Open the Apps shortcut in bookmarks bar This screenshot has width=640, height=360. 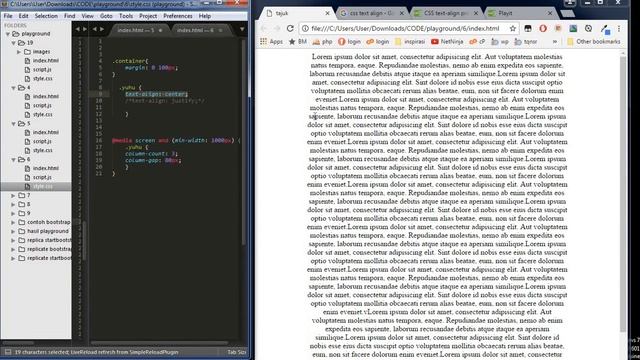271,42
